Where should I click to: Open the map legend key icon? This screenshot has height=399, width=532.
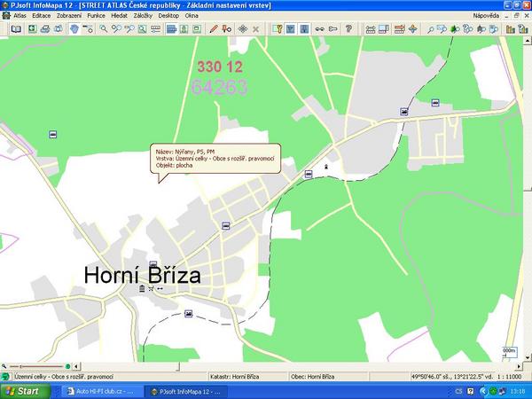pos(278,29)
